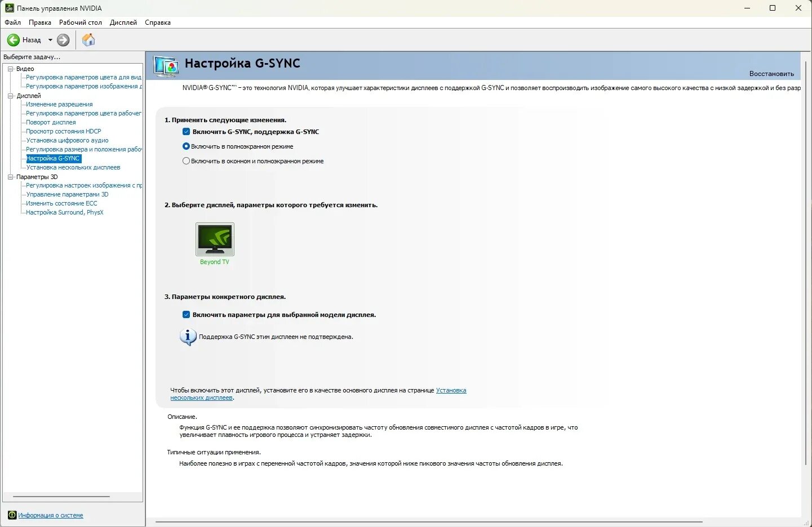Close the NVIDIA Control Panel window

click(798, 8)
